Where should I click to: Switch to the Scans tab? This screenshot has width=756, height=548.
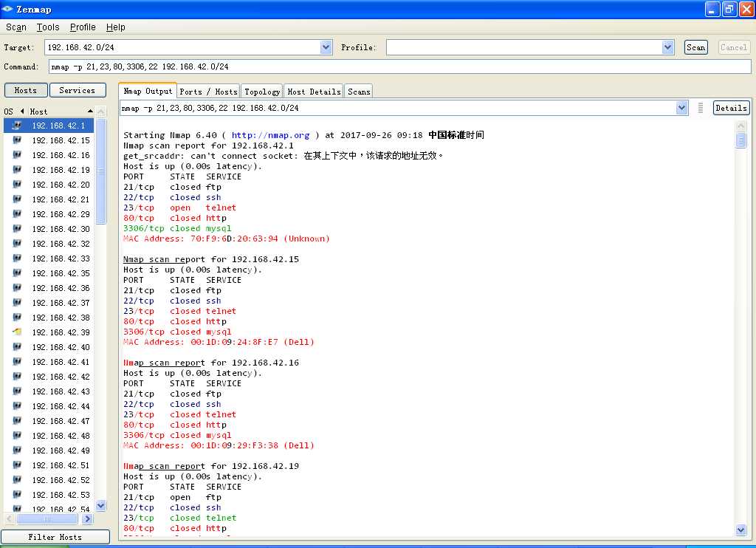pos(359,92)
